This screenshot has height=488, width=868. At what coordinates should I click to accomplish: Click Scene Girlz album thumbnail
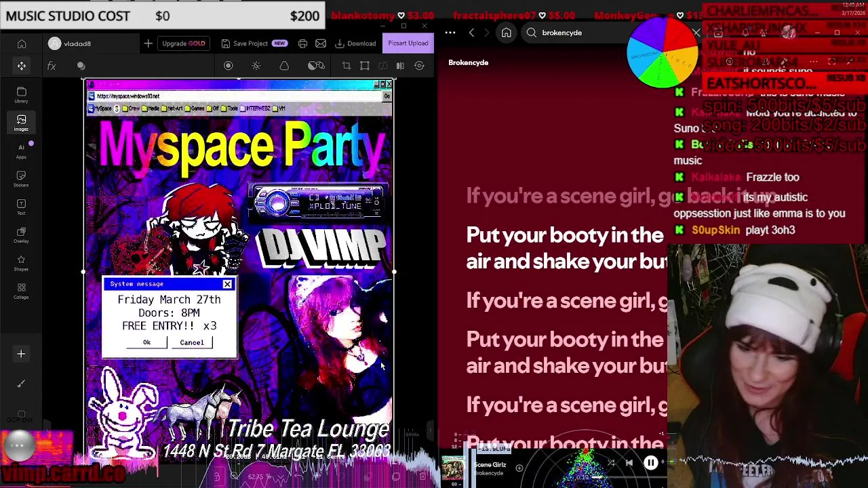[452, 468]
